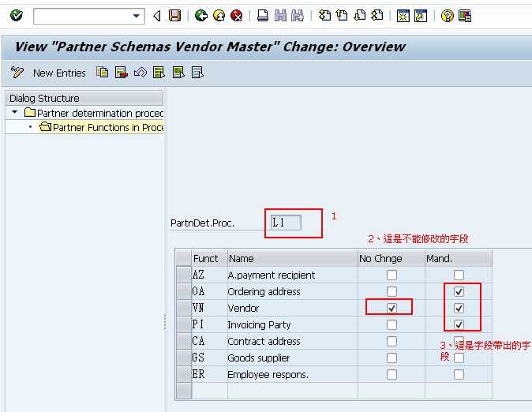The image size is (532, 412).
Task: Select the OA row selector button
Action: 184,291
